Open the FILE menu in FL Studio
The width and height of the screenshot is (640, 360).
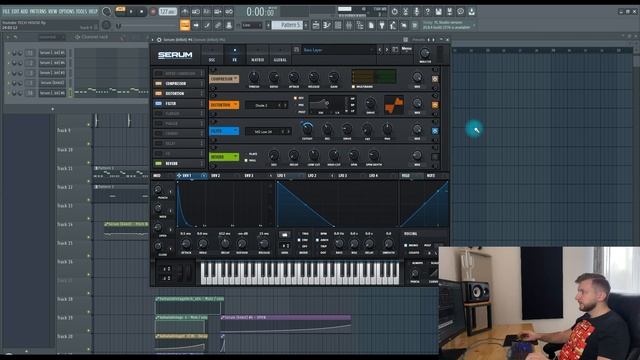6,11
